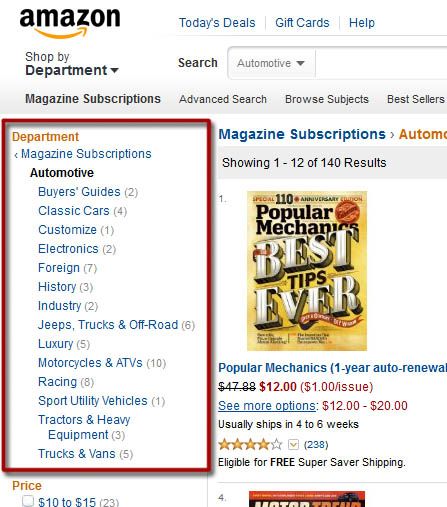Open Today's Deals link

(217, 23)
